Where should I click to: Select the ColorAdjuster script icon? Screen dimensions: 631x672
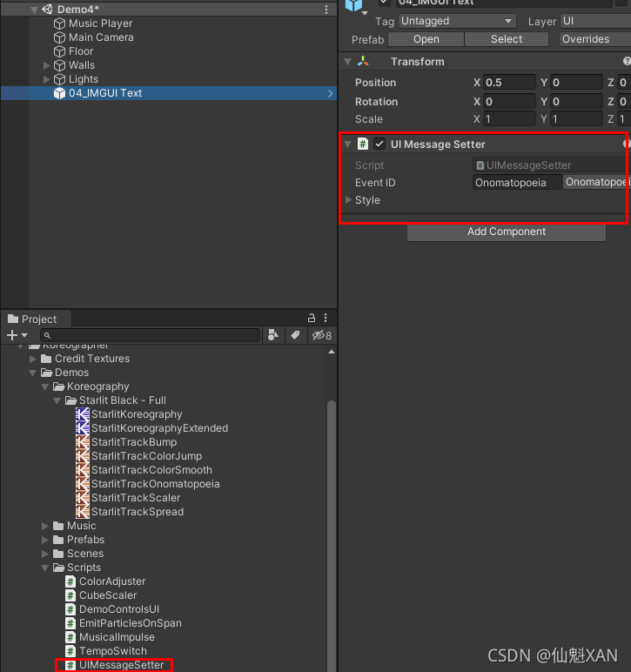70,581
